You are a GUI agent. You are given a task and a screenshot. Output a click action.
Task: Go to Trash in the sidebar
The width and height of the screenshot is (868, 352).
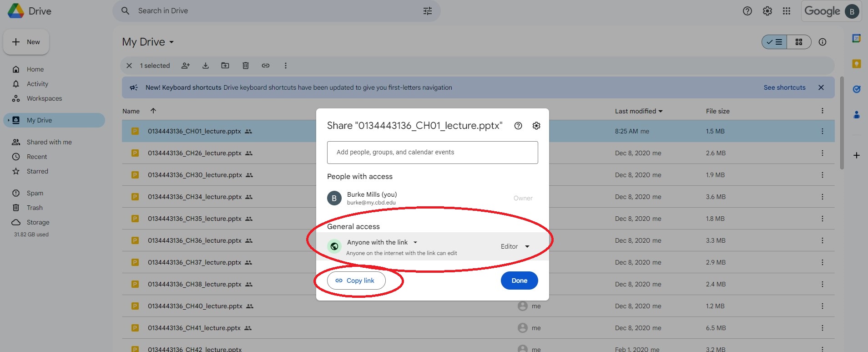click(35, 208)
